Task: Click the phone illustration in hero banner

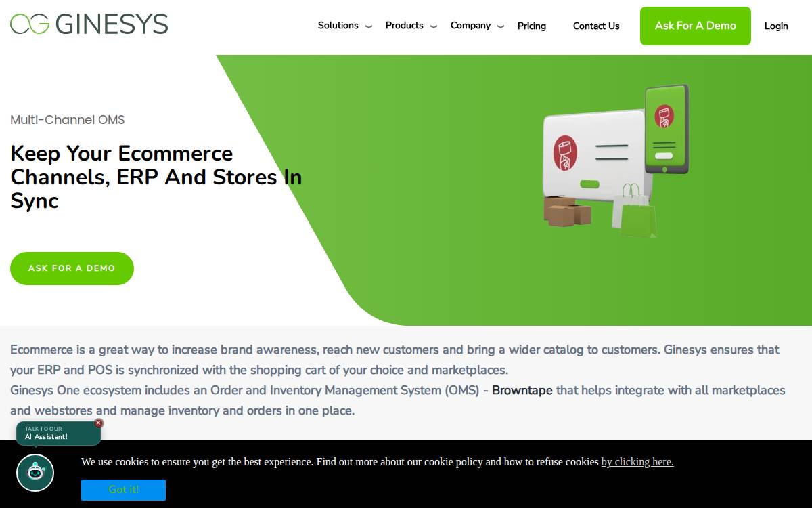Action: pos(667,129)
